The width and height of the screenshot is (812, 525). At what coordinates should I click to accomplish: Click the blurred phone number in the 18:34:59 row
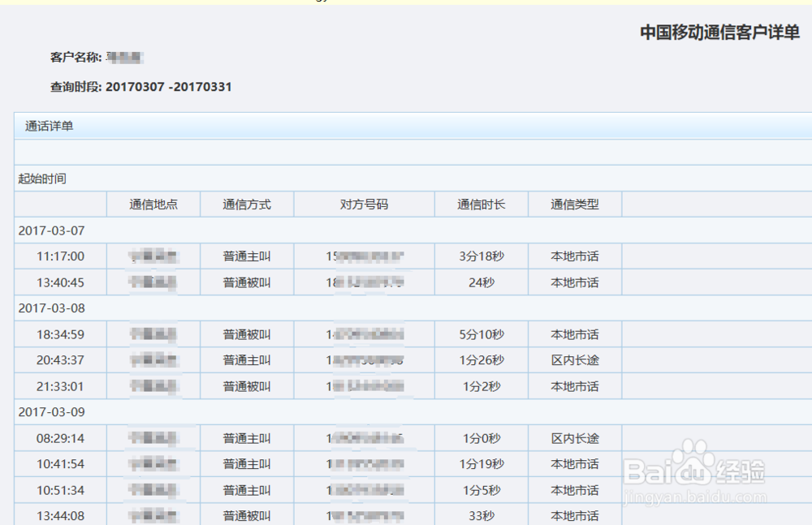coord(365,334)
